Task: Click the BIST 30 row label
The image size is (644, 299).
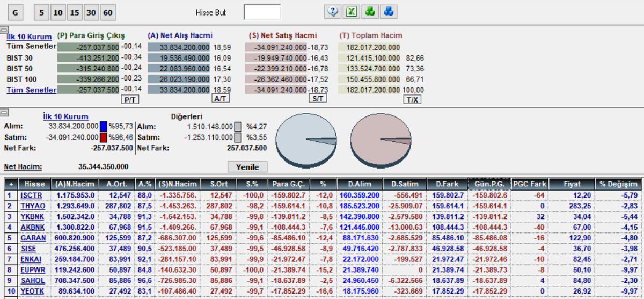Action: click(x=19, y=57)
